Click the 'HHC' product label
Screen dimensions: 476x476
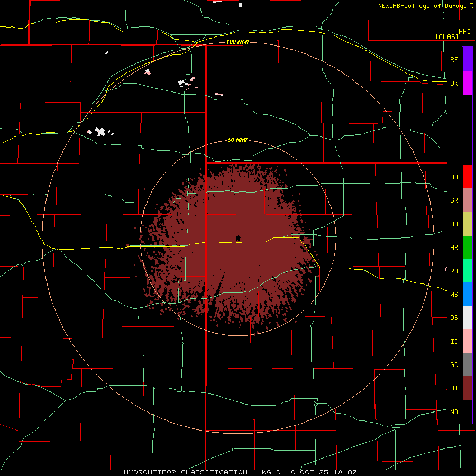pyautogui.click(x=465, y=32)
